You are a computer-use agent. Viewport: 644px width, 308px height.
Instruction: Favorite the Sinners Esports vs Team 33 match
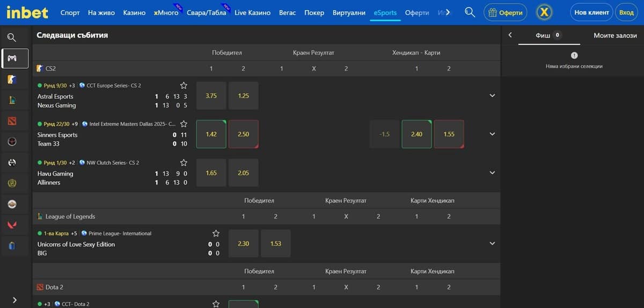click(x=184, y=124)
